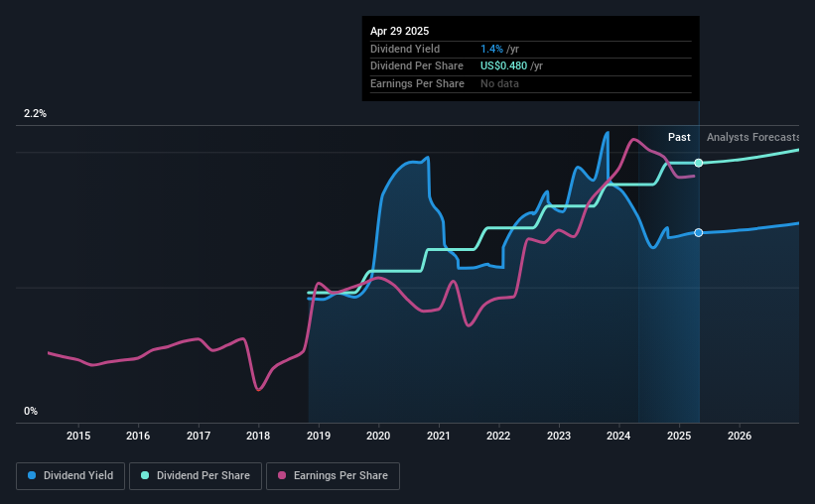Image resolution: width=815 pixels, height=504 pixels.
Task: Click the 2.2% y-axis label
Action: click(x=35, y=114)
